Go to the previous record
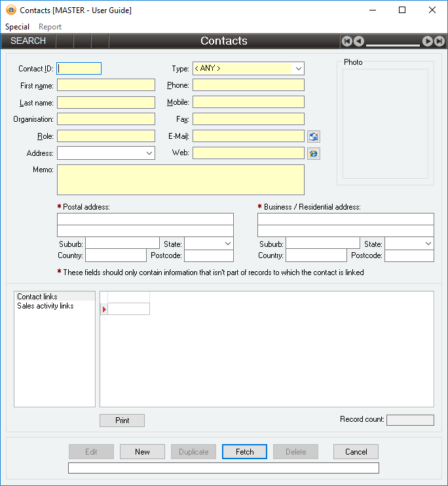 [358, 41]
